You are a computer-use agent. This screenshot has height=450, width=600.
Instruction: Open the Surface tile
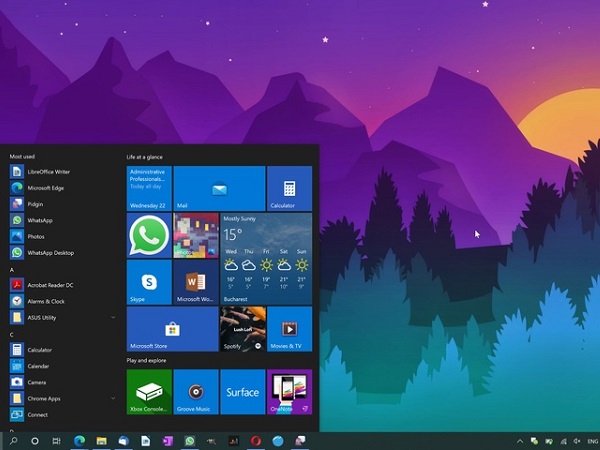(243, 392)
